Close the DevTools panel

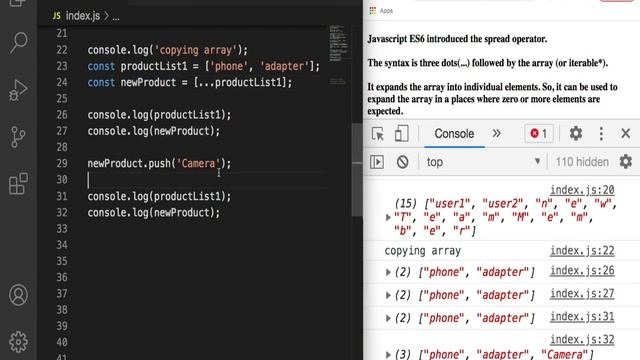625,133
